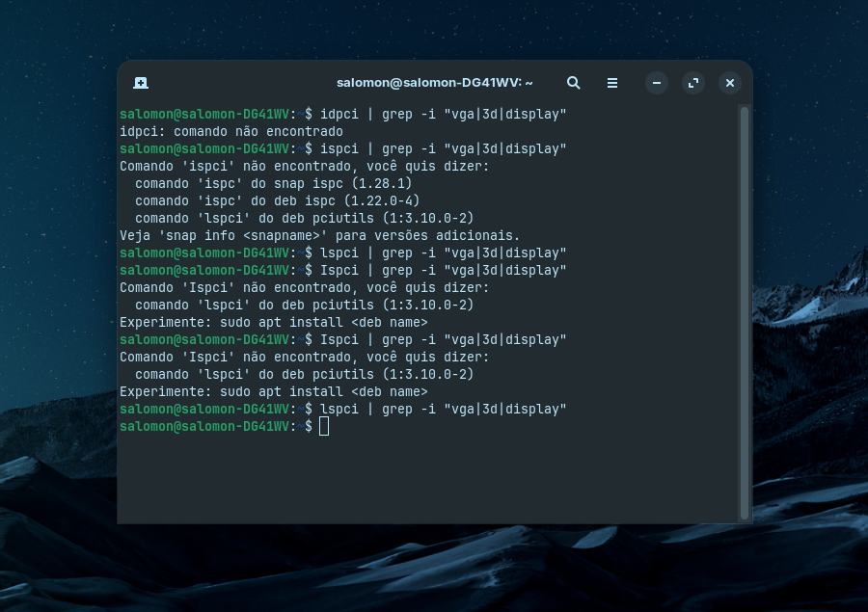Click the last lspci command above the empty prompt
This screenshot has height=612, width=868.
pyautogui.click(x=443, y=409)
